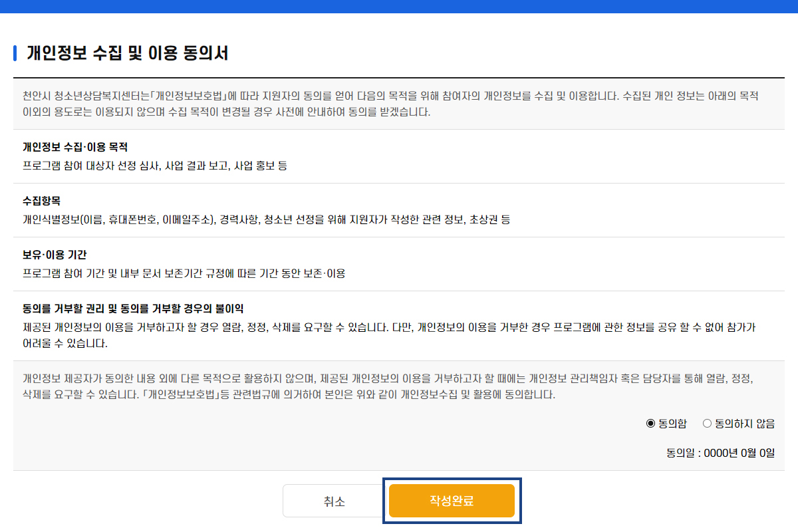Click the 동의일 : 0000년 0월 0일 text

(x=720, y=454)
